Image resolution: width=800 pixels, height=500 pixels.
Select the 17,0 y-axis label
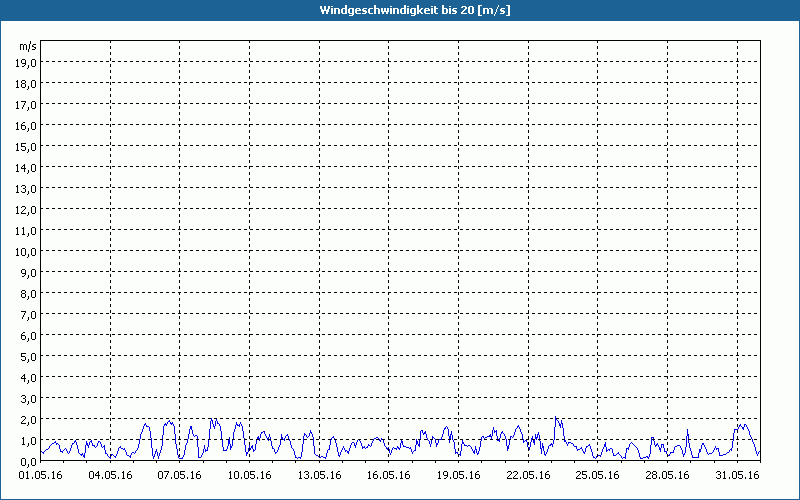pos(27,105)
